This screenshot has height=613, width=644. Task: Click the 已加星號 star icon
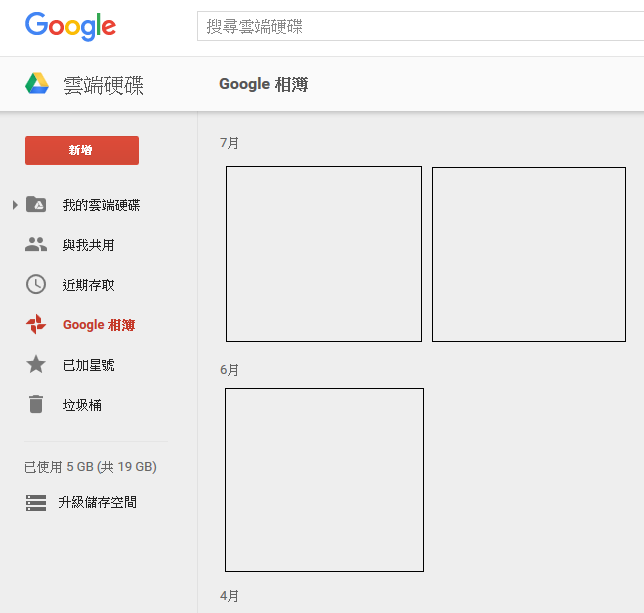click(x=36, y=364)
